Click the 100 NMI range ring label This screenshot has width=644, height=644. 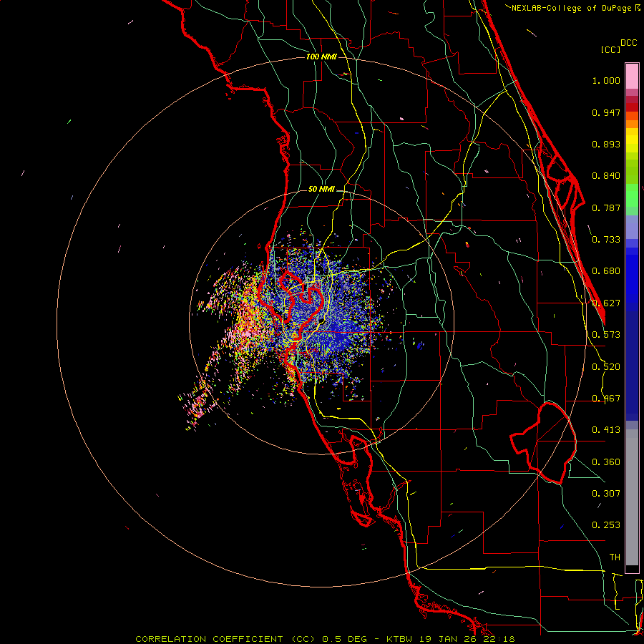point(321,57)
